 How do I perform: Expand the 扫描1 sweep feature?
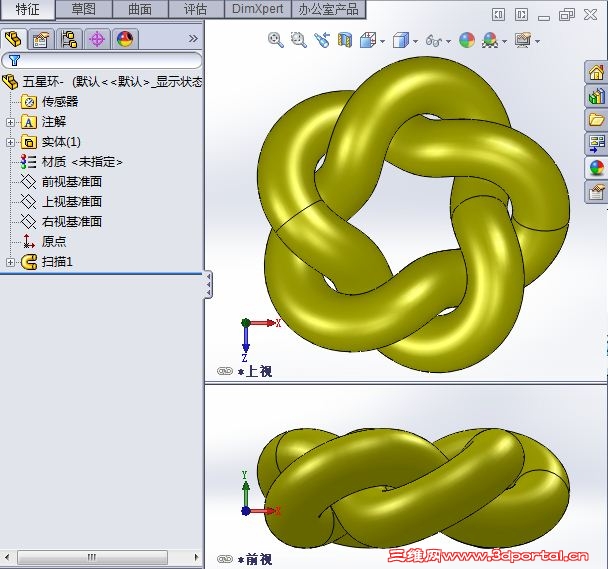10,263
